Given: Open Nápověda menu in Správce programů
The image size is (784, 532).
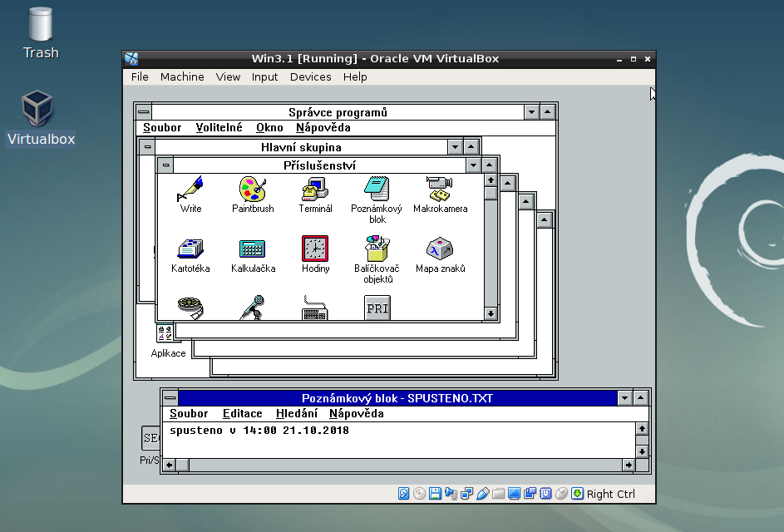Looking at the screenshot, I should tap(323, 128).
